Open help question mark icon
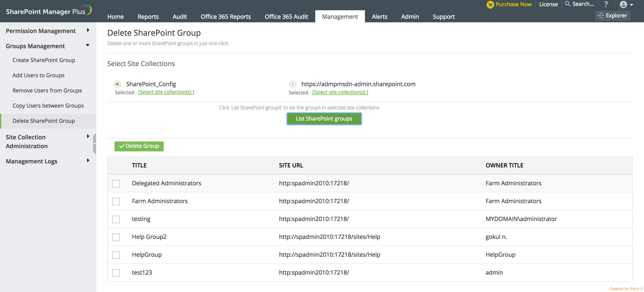This screenshot has height=292, width=644. 606,4
